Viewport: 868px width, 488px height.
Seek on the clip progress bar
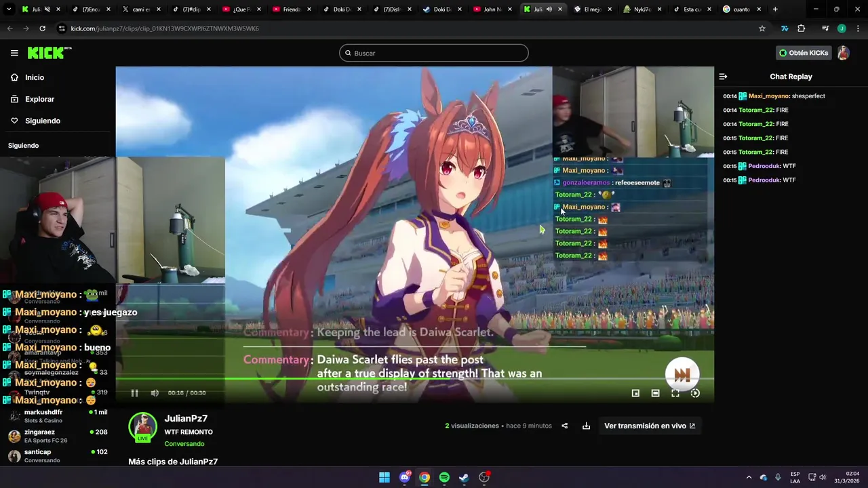coord(414,379)
